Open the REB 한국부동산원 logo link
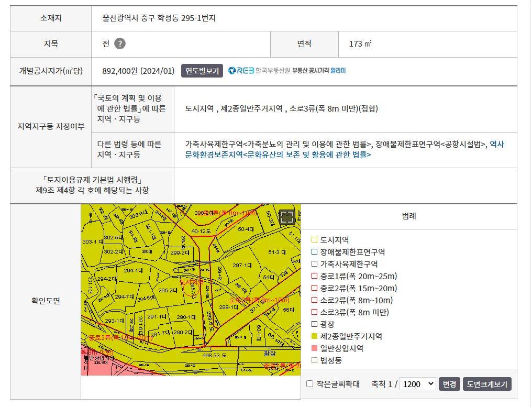The height and width of the screenshot is (407, 532). (x=260, y=71)
